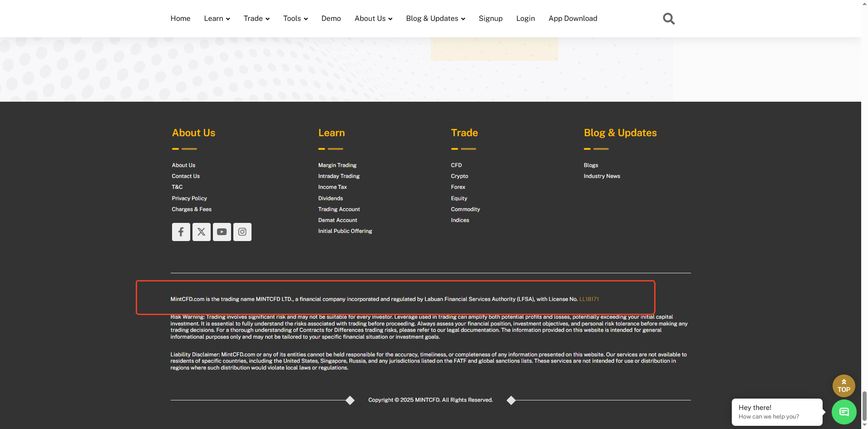
Task: Expand the Trade dropdown in navbar
Action: (x=256, y=19)
